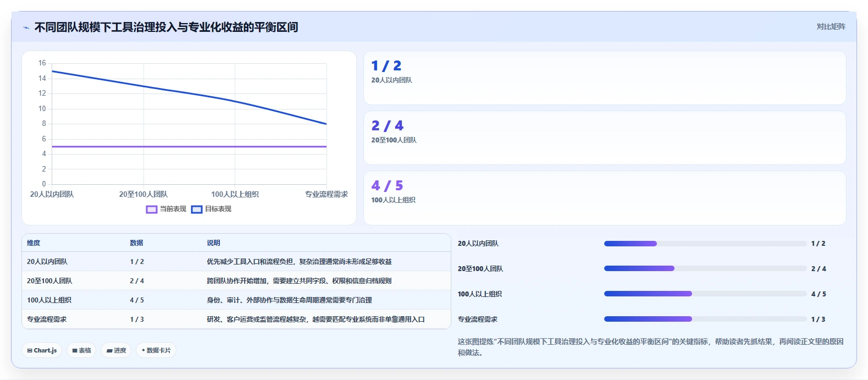The height and width of the screenshot is (380, 868).
Task: Click the 专业流程需求 progress bar
Action: (x=705, y=320)
